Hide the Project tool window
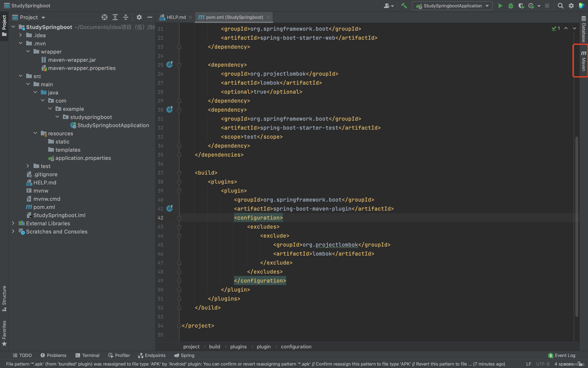 (x=150, y=17)
